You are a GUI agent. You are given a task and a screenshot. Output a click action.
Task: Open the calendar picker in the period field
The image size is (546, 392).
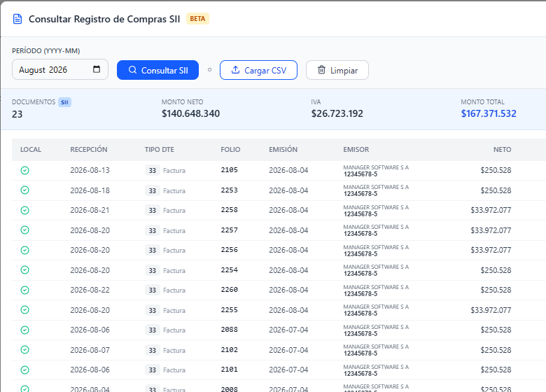[x=97, y=69]
